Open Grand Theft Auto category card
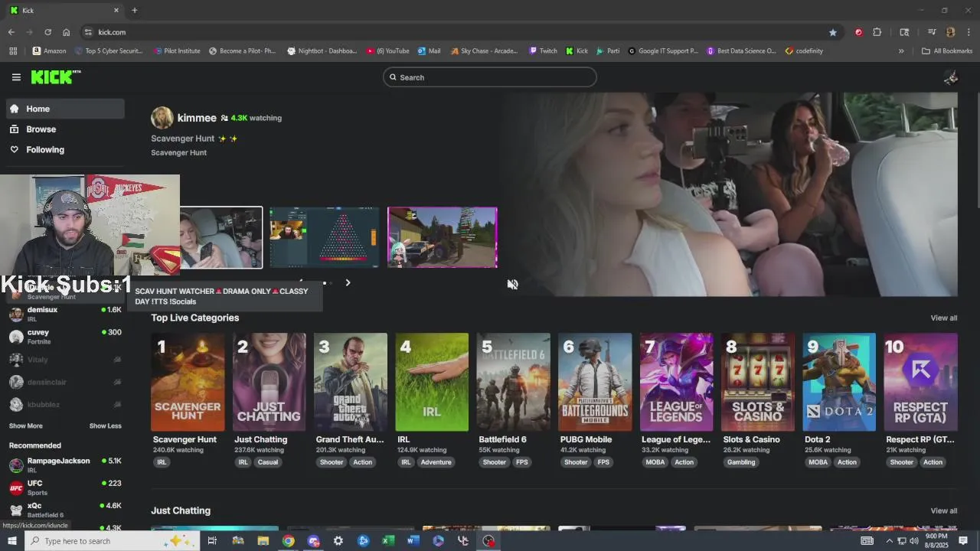Image resolution: width=980 pixels, height=551 pixels. click(351, 382)
